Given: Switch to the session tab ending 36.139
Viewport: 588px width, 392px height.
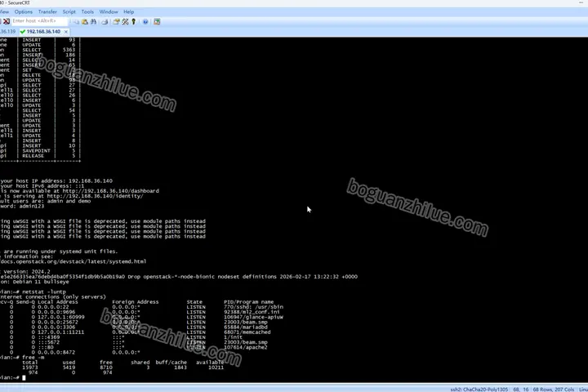Looking at the screenshot, I should [8, 32].
